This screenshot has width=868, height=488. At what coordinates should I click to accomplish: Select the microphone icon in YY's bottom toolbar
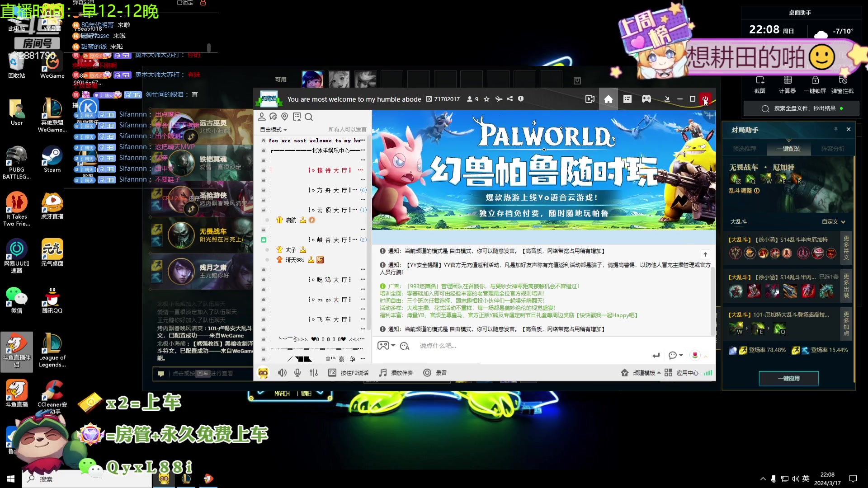click(x=297, y=372)
